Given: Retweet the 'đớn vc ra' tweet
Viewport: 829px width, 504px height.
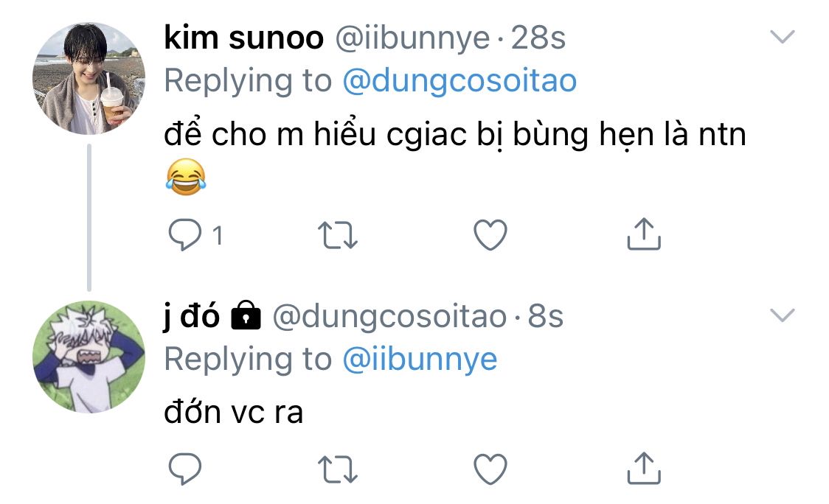Looking at the screenshot, I should (337, 469).
